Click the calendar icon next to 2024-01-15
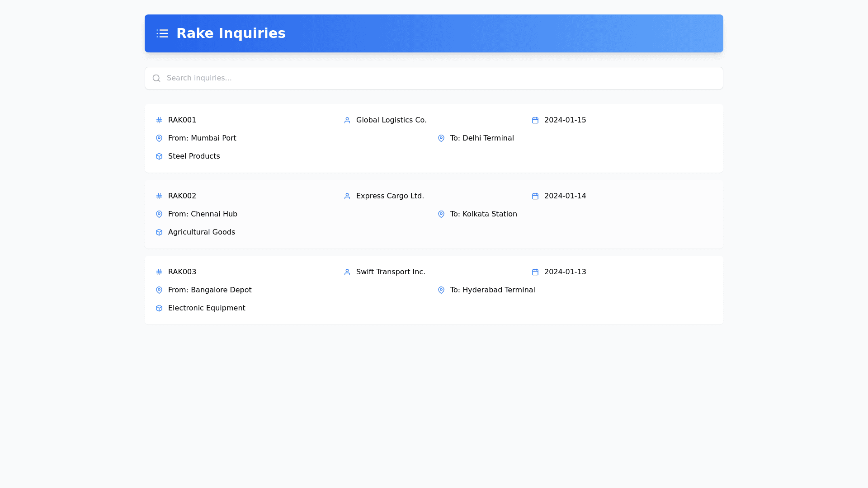The height and width of the screenshot is (488, 868). pos(535,120)
